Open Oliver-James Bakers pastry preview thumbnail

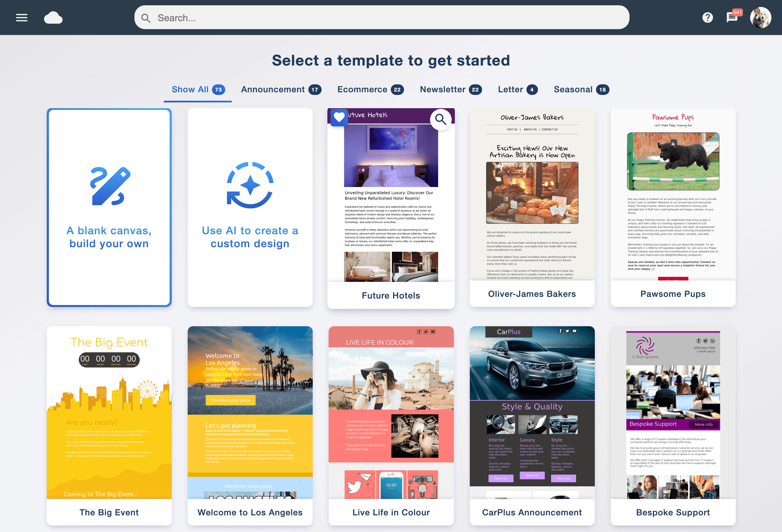coord(532,193)
